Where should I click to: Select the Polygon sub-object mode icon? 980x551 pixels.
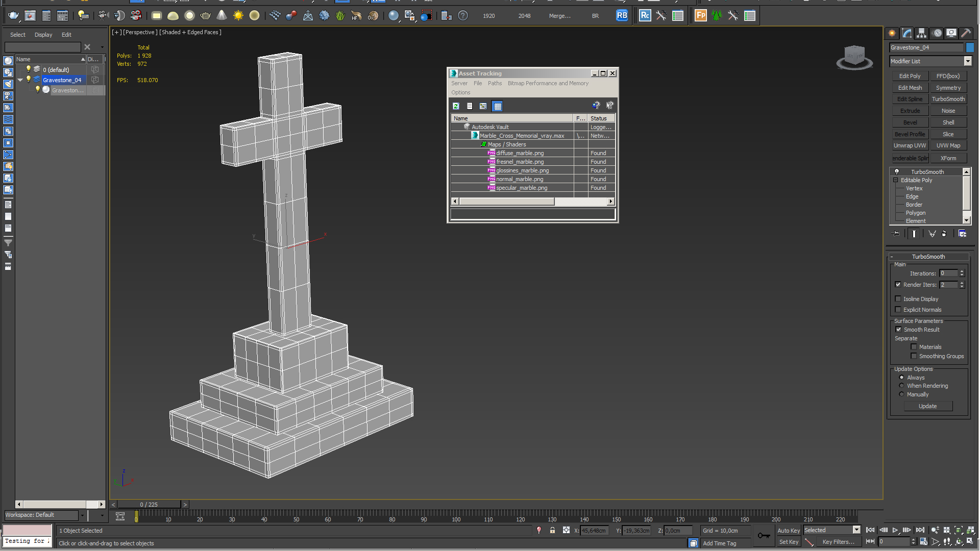coord(915,213)
